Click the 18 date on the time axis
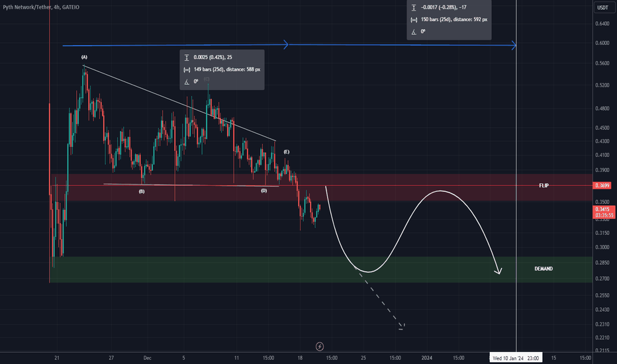 pos(300,358)
